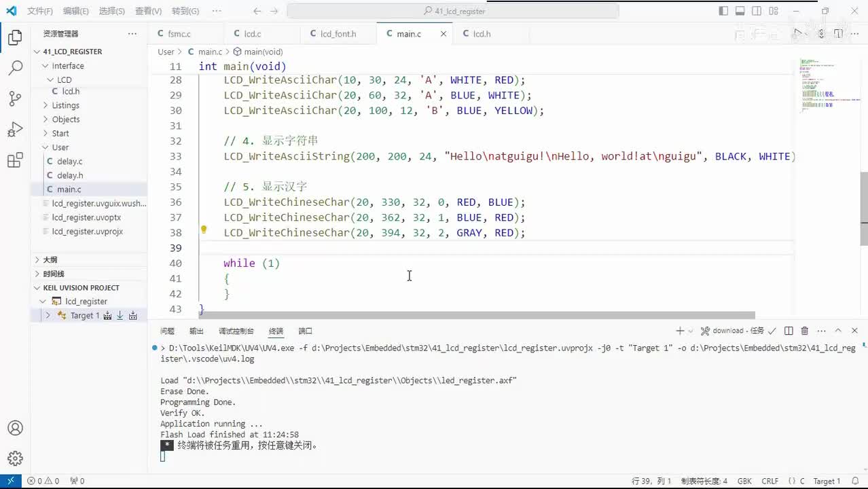Open terminal panel more actions ellipsis

pos(821,331)
